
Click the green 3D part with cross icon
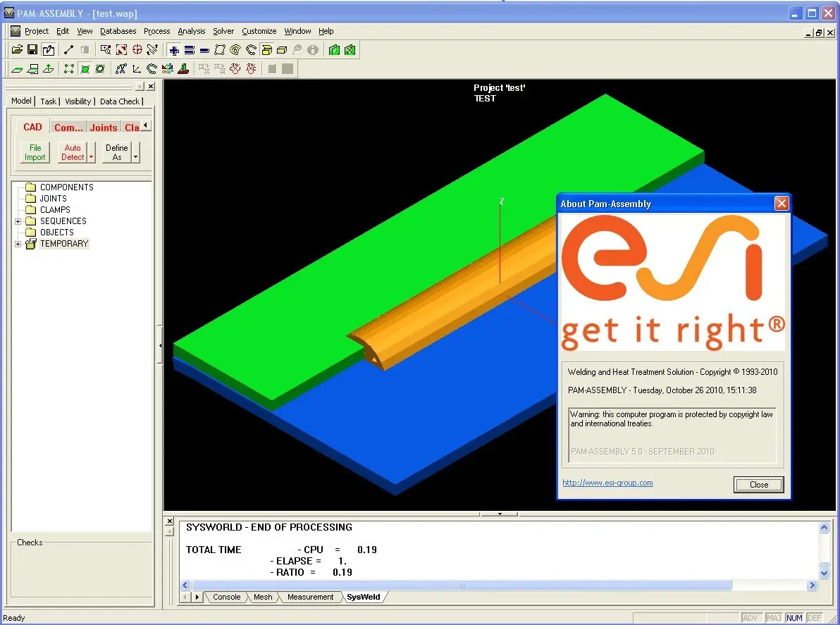tap(350, 50)
